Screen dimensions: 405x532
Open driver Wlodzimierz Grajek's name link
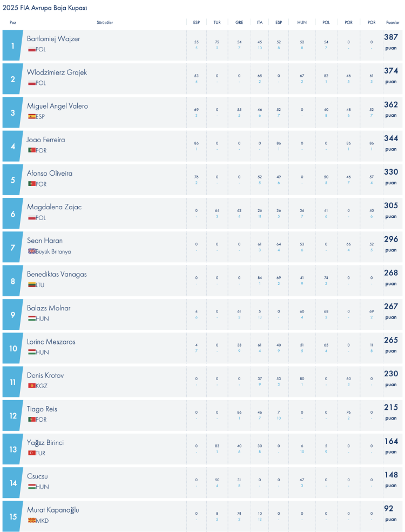(x=57, y=72)
